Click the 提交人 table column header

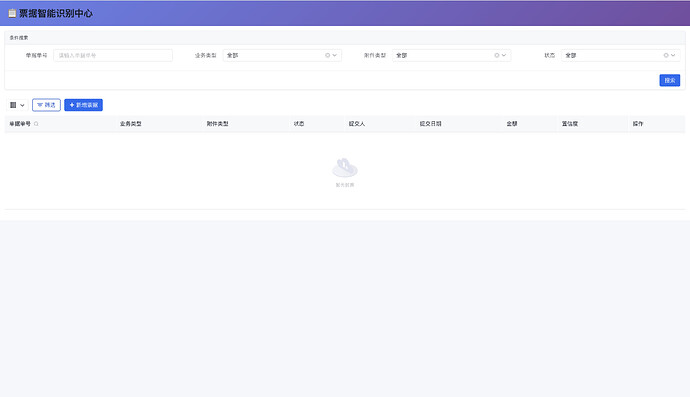[357, 124]
